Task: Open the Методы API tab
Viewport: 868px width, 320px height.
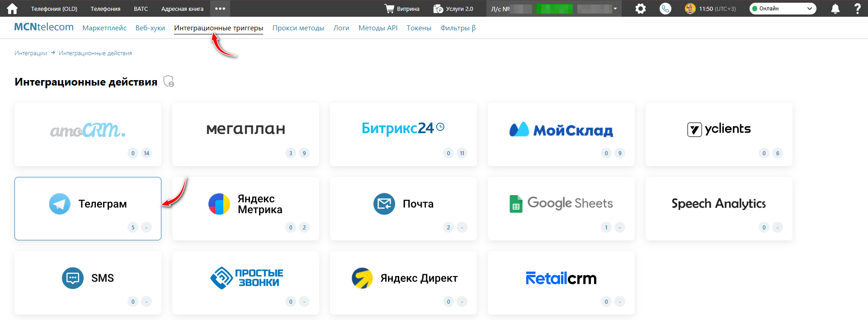Action: tap(378, 28)
